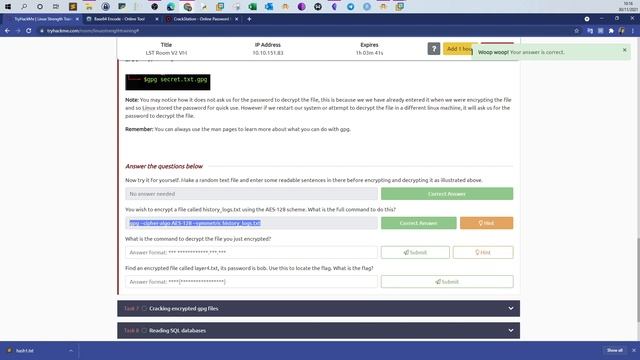Open the media control icon in Chrome title bar
Image resolution: width=640 pixels, height=360 pixels.
click(587, 19)
